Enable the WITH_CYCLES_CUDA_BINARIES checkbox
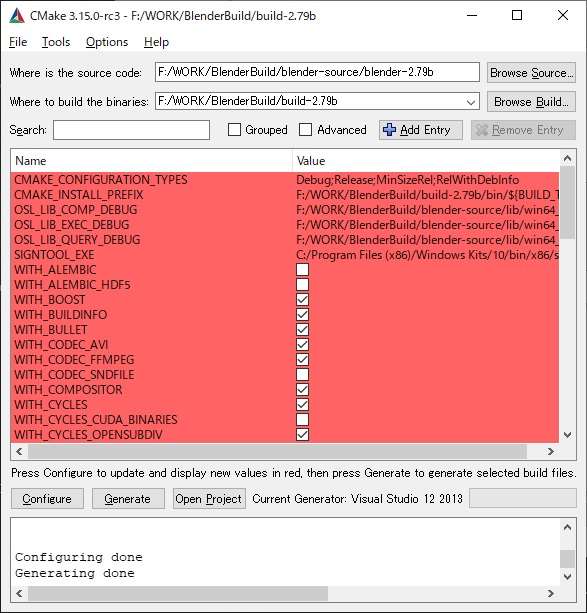This screenshot has width=587, height=613. (302, 419)
